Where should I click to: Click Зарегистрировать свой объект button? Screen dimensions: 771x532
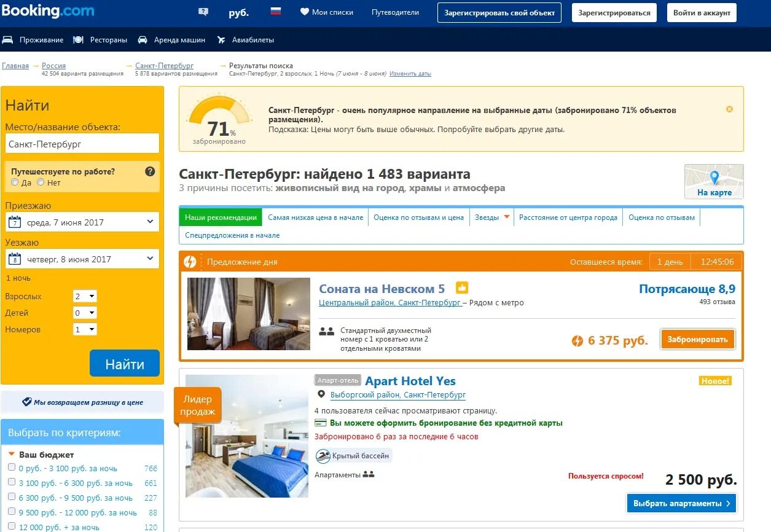[x=499, y=12]
